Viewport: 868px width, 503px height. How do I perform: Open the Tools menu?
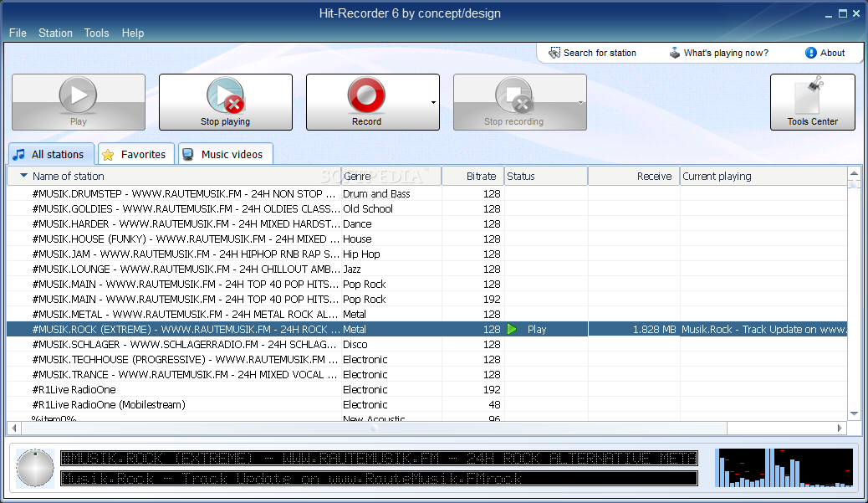coord(96,33)
